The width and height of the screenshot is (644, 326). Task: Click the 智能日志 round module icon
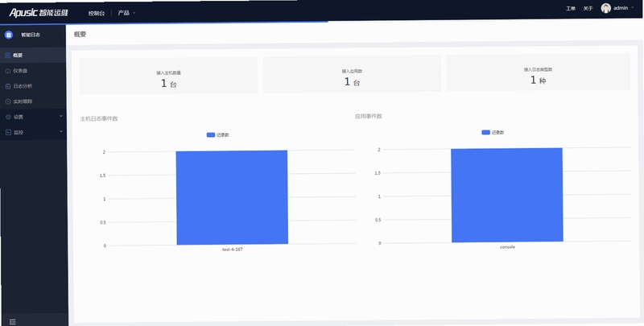pyautogui.click(x=9, y=35)
